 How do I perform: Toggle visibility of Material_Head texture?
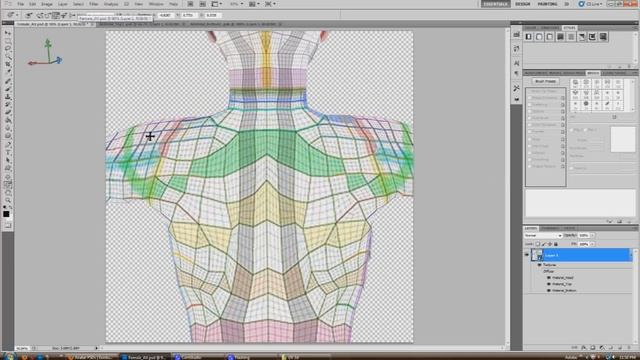549,278
